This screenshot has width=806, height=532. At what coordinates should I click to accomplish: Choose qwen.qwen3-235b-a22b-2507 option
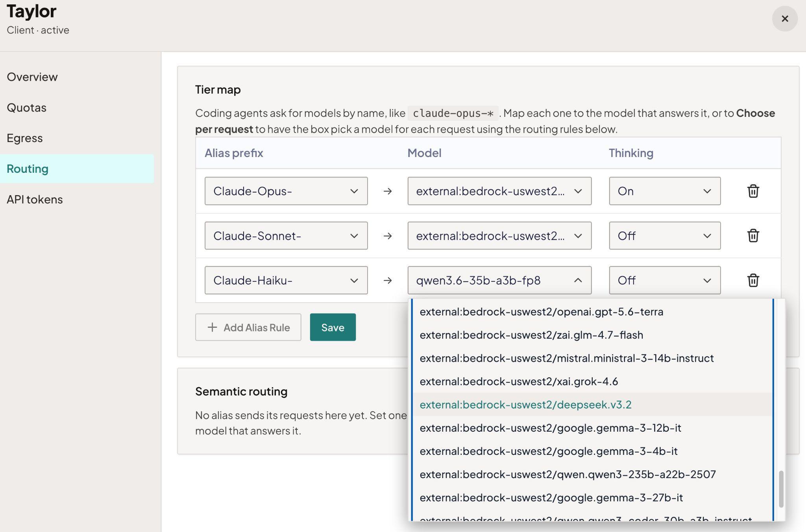(x=593, y=474)
